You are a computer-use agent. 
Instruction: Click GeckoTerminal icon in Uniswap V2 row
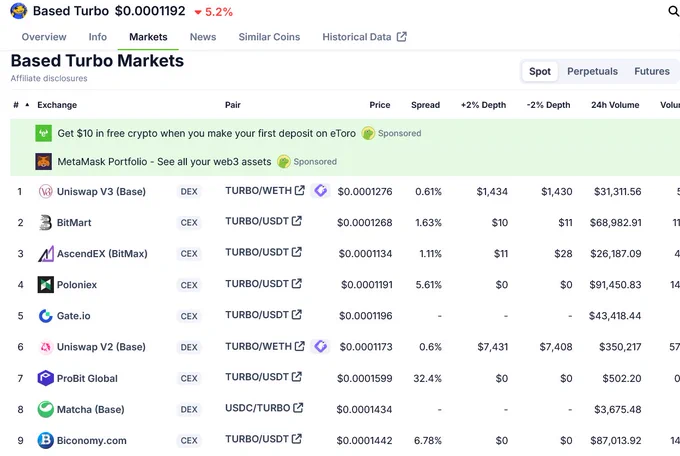(320, 346)
